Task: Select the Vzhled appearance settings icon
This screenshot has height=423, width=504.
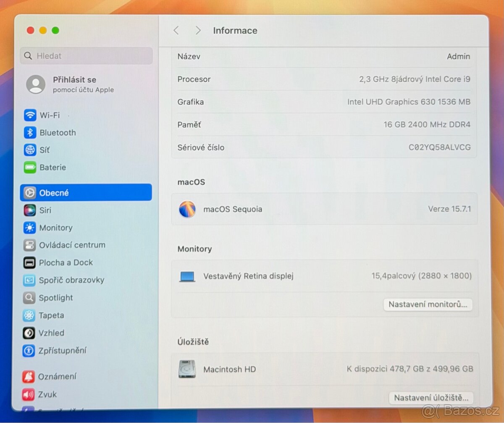Action: coord(29,333)
